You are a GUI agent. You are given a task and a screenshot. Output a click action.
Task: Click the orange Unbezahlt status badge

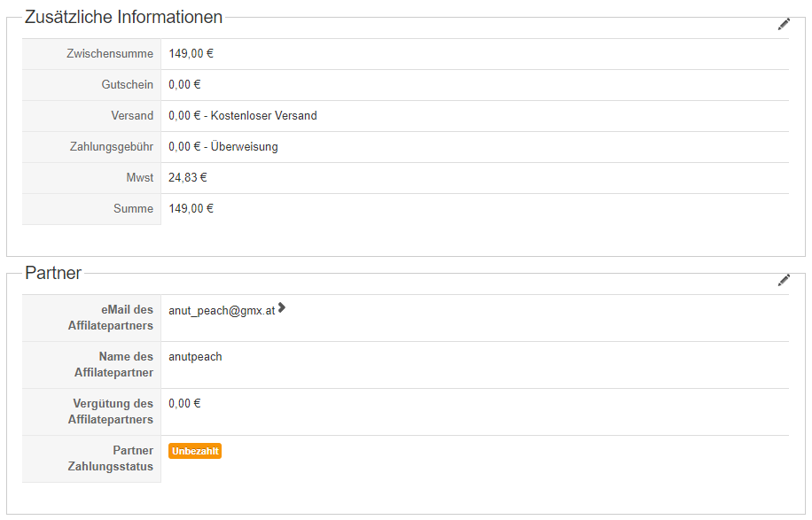tap(195, 451)
